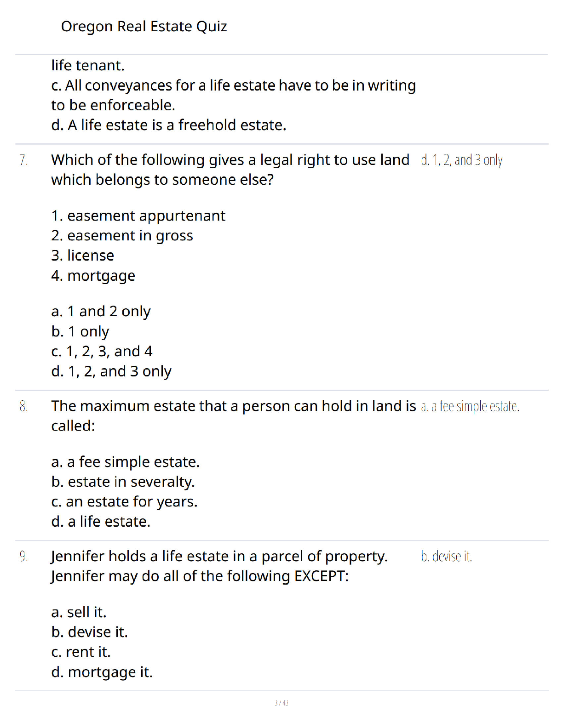The height and width of the screenshot is (728, 563).
Task: Select 'c. an estate for years.' answer choice
Action: pyautogui.click(x=124, y=502)
